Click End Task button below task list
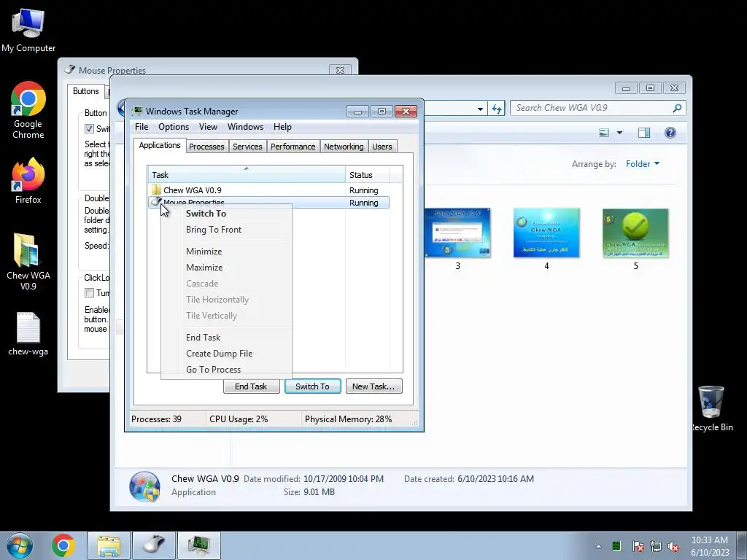Screen dimensions: 747x560 tap(251, 386)
